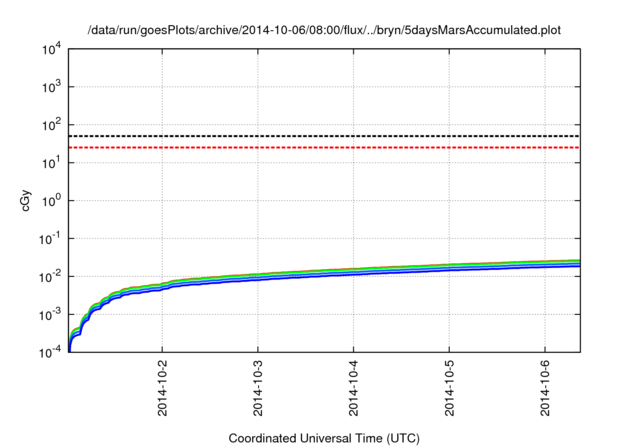Select the 10^0 y-axis label
Viewport: 640px width, 448px height.
pos(51,202)
